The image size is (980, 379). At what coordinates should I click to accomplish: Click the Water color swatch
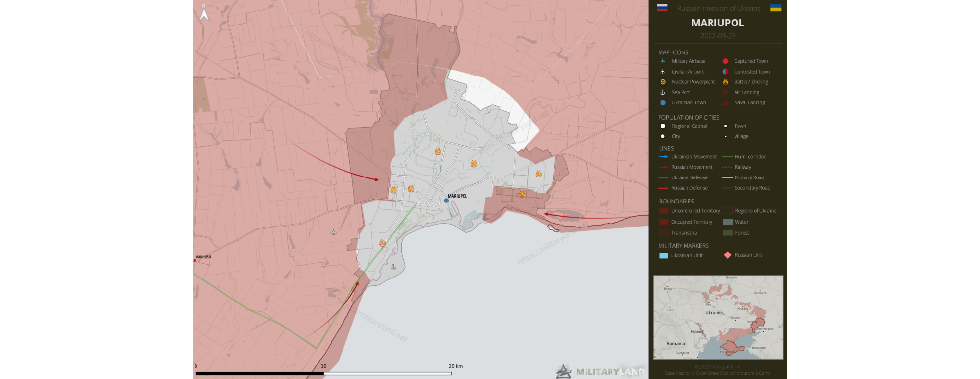pyautogui.click(x=728, y=222)
